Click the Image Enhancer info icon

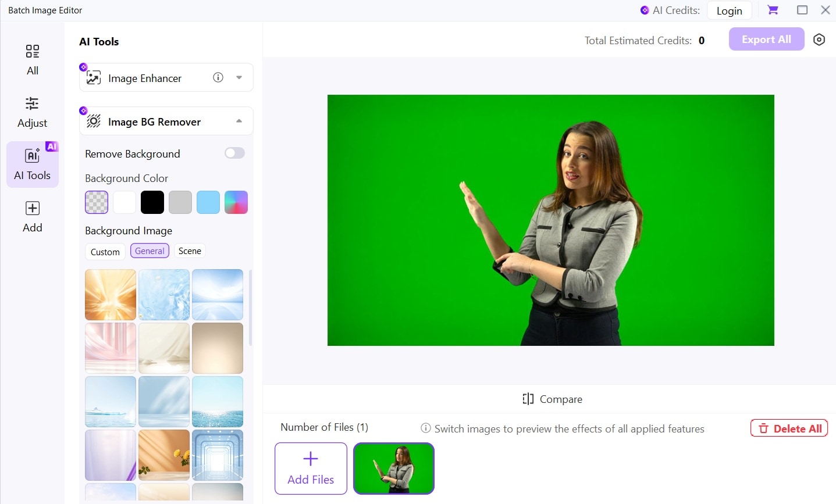click(218, 77)
